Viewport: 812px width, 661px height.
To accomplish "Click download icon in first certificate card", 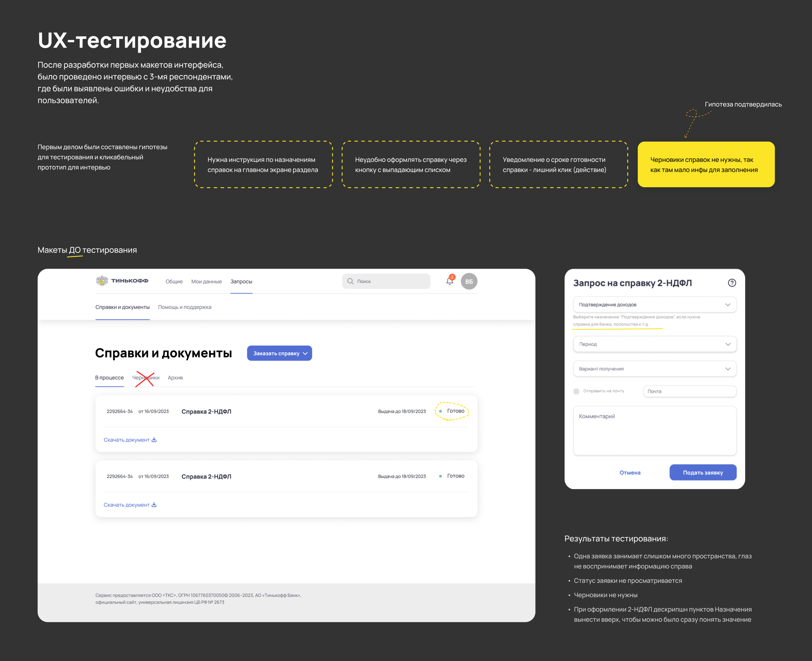I will [154, 440].
